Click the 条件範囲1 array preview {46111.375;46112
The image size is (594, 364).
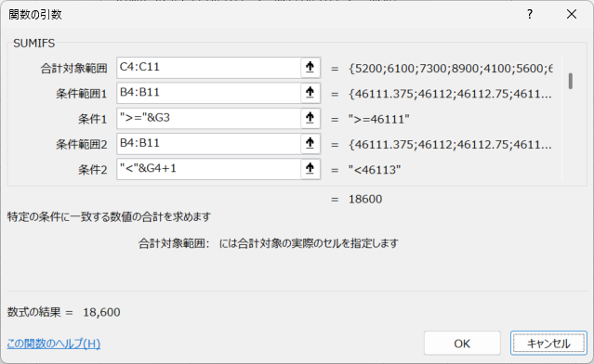(x=450, y=94)
